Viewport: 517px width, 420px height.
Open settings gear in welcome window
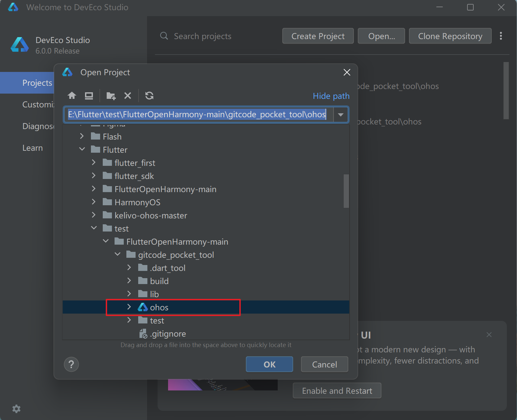click(x=16, y=409)
